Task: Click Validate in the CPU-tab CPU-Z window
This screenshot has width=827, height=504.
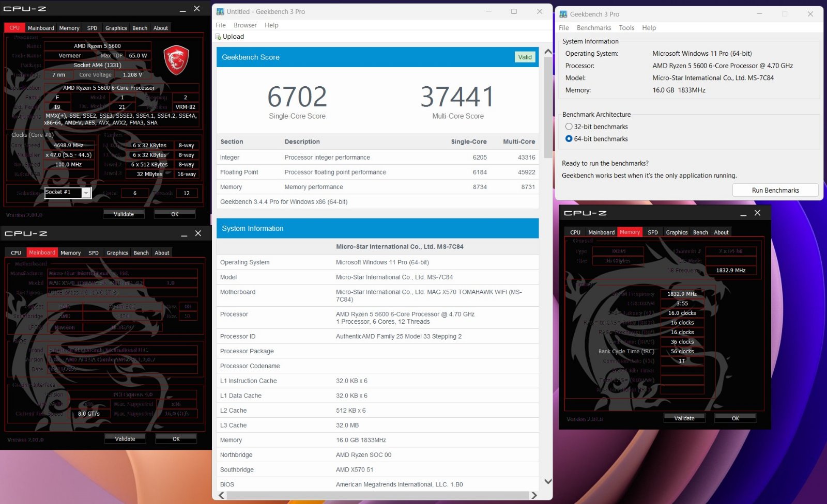Action: 124,214
